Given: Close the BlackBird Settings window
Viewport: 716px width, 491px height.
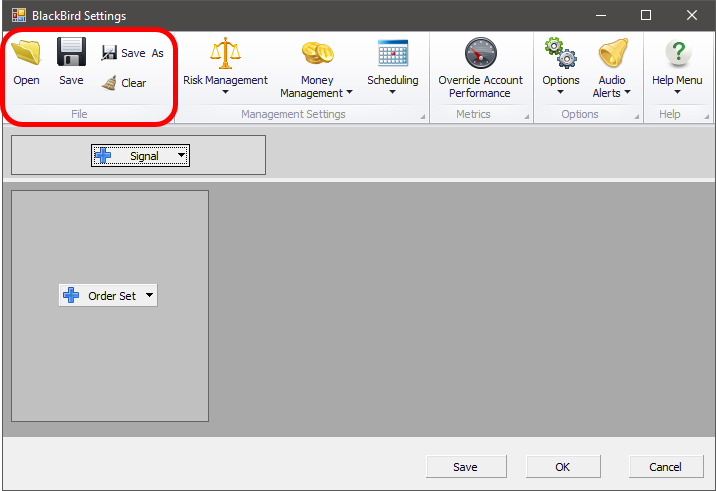Looking at the screenshot, I should [x=691, y=16].
